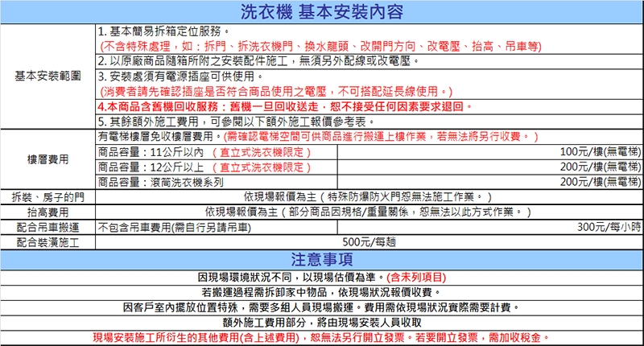The height and width of the screenshot is (346, 644).
Task: Select item 5 about 額外施工費用 reference
Action: point(235,122)
